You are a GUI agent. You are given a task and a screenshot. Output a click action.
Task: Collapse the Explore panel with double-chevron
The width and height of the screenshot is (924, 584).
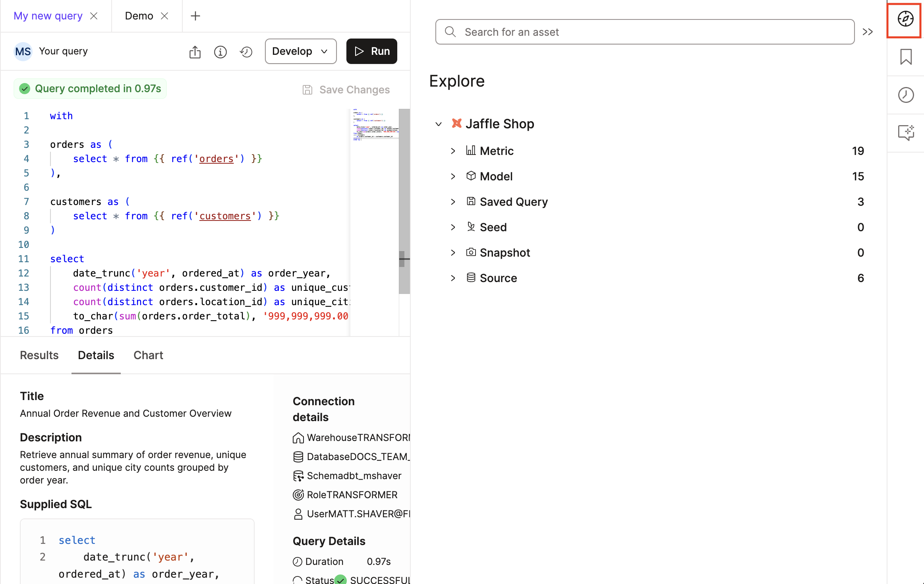pyautogui.click(x=868, y=32)
